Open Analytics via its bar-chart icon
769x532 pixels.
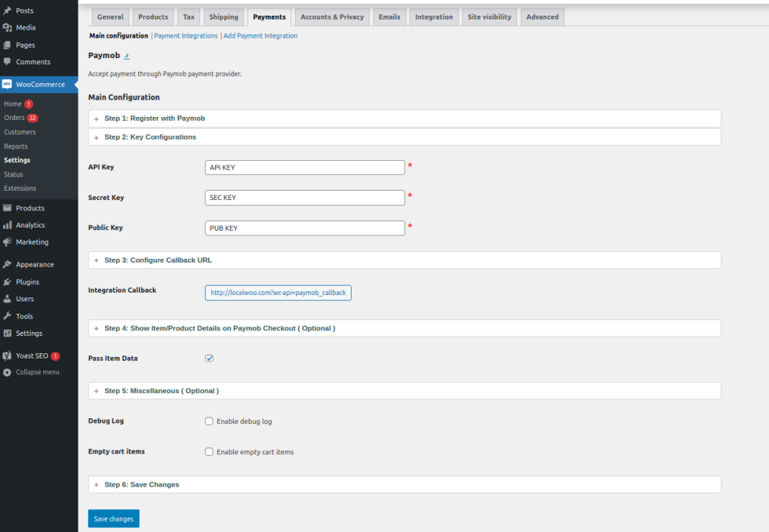pyautogui.click(x=7, y=225)
